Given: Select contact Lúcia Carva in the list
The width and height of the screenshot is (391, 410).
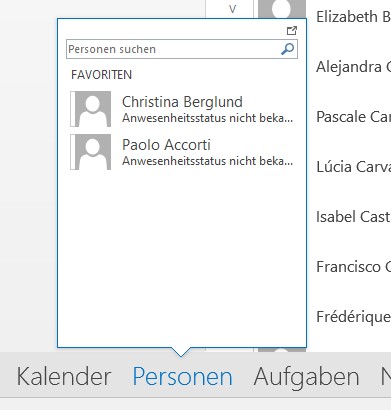Looking at the screenshot, I should pos(353,167).
